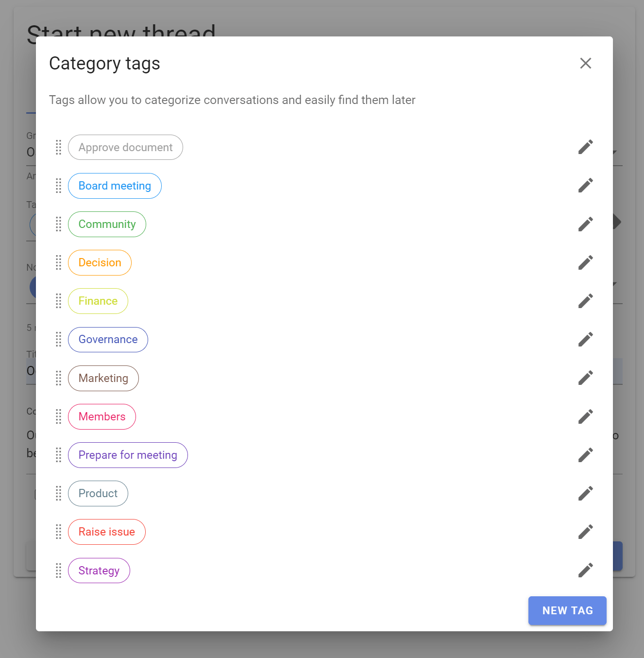Edit the Approve document tag via pencil icon
The width and height of the screenshot is (644, 658).
pos(585,147)
